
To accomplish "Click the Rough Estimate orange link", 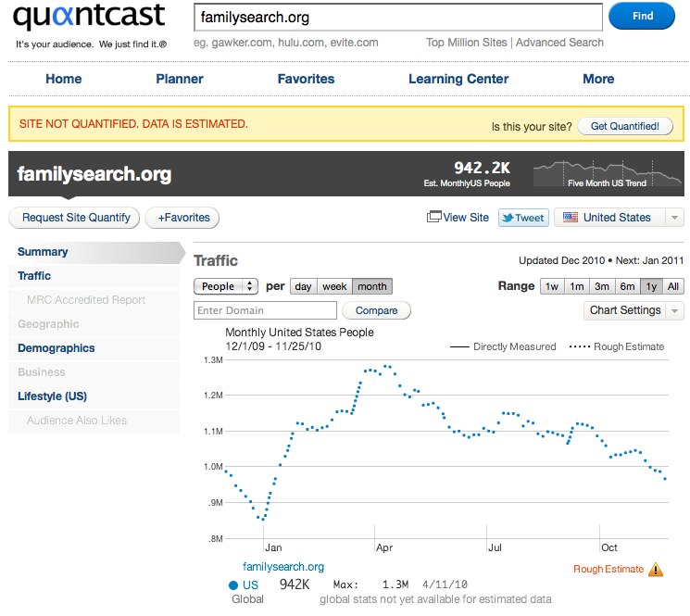I will coord(608,570).
